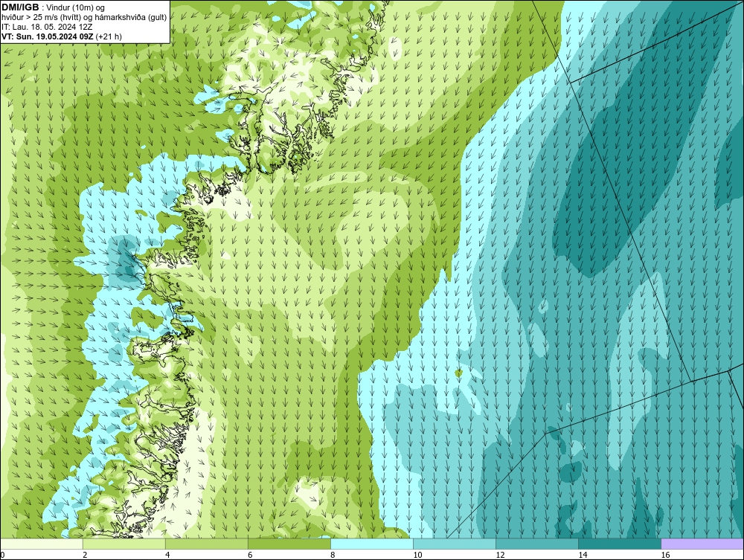This screenshot has height=560, width=744.
Task: Click the legend scale label '12'
Action: [x=500, y=555]
